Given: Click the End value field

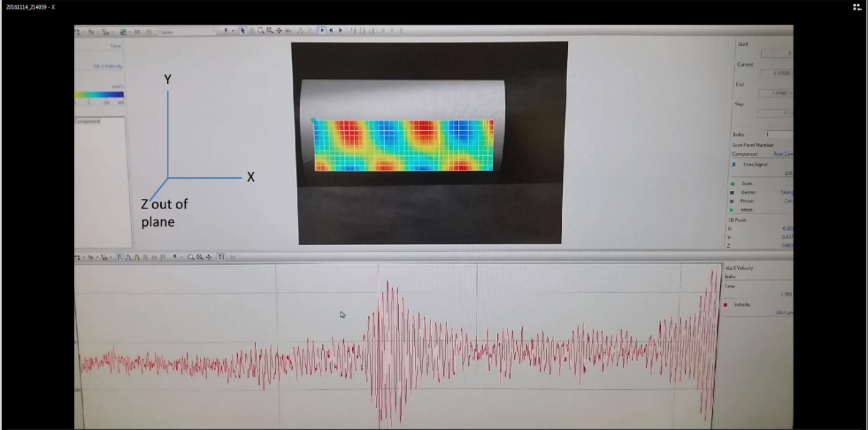Looking at the screenshot, I should coord(776,94).
